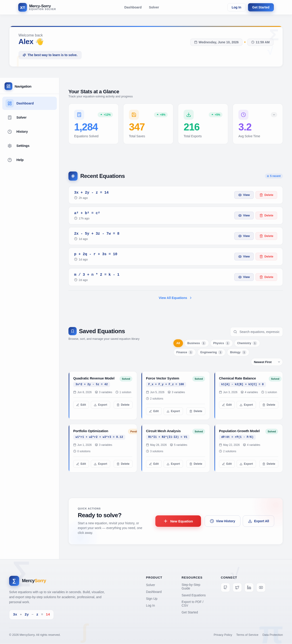Delete equation a² + b² = c²

tap(266, 216)
